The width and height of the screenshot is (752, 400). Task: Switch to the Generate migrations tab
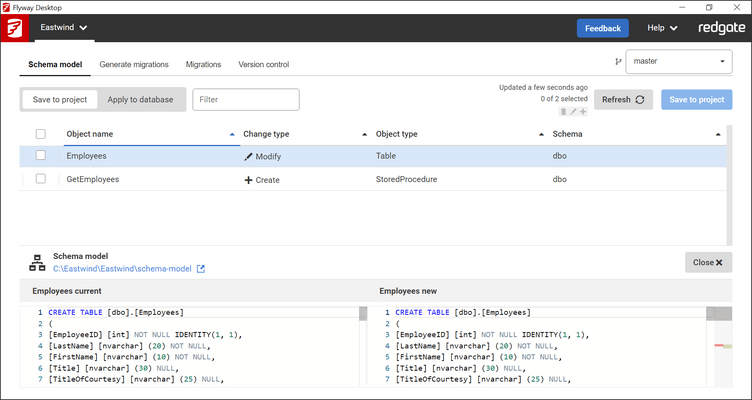point(134,65)
